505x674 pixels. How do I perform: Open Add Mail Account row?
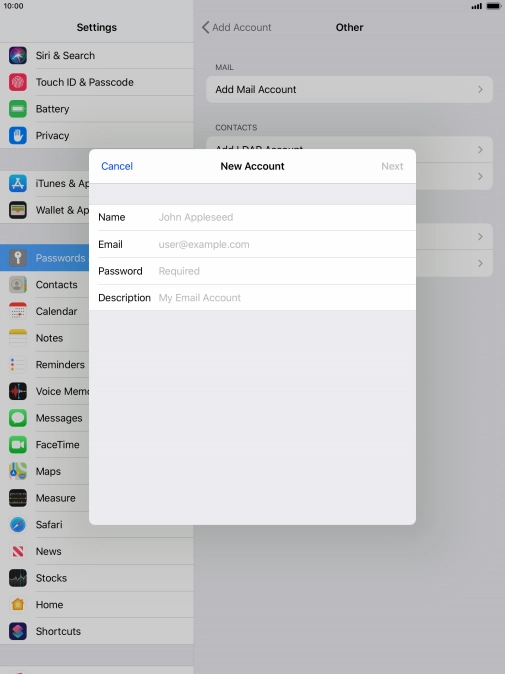(349, 89)
